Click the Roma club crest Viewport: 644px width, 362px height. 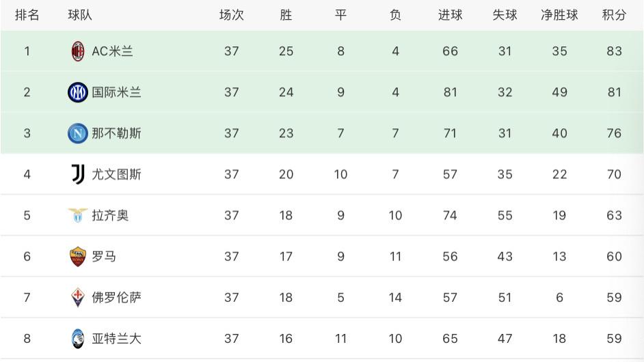tap(78, 257)
